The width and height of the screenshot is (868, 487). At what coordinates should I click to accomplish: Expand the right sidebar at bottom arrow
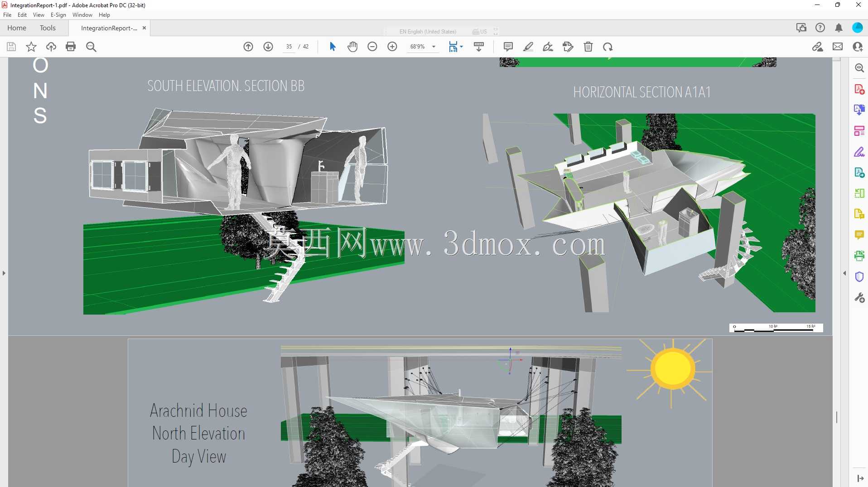(x=860, y=478)
